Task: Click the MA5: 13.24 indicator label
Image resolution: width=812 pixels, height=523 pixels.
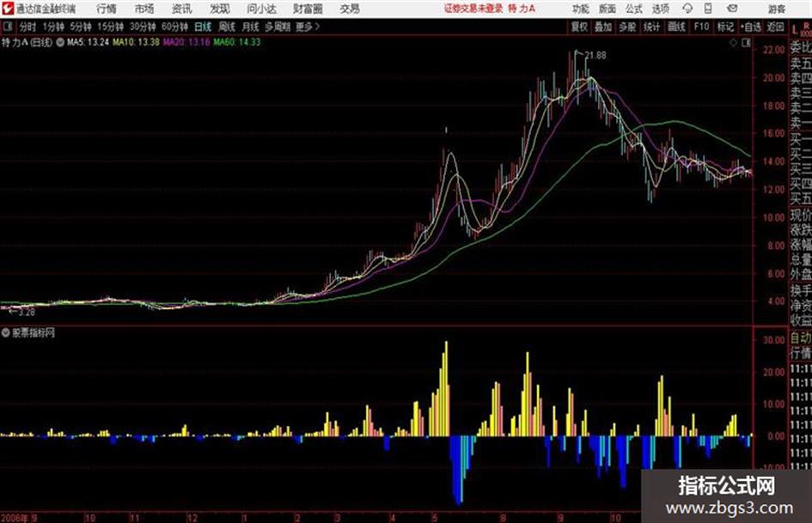Action: (88, 42)
